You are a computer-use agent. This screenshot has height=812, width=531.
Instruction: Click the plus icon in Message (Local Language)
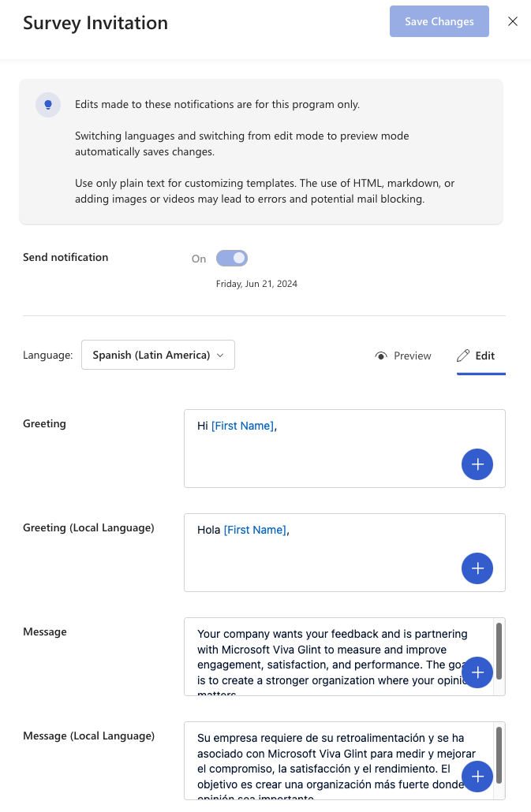pos(477,777)
